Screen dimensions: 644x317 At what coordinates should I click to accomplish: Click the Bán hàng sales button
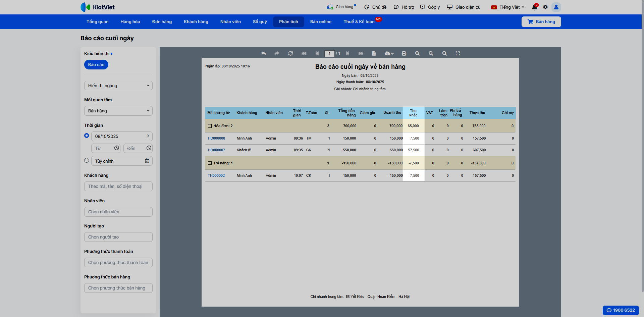click(541, 22)
